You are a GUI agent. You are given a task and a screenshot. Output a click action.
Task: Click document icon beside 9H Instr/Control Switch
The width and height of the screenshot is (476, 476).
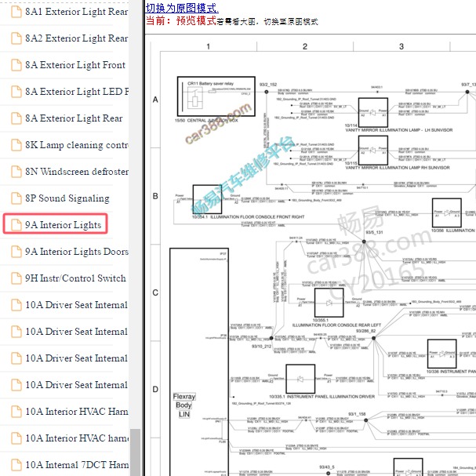[x=16, y=278]
